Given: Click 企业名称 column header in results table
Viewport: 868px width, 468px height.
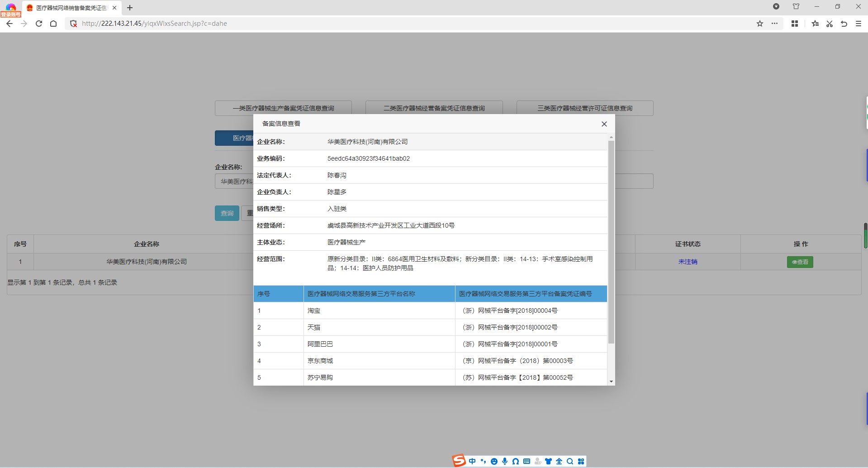Looking at the screenshot, I should pos(147,244).
